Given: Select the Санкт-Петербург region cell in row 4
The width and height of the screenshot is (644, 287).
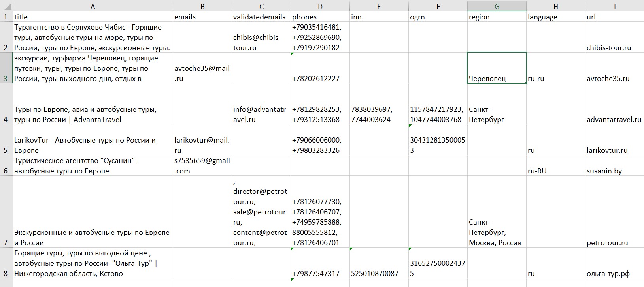Looking at the screenshot, I should click(497, 104).
